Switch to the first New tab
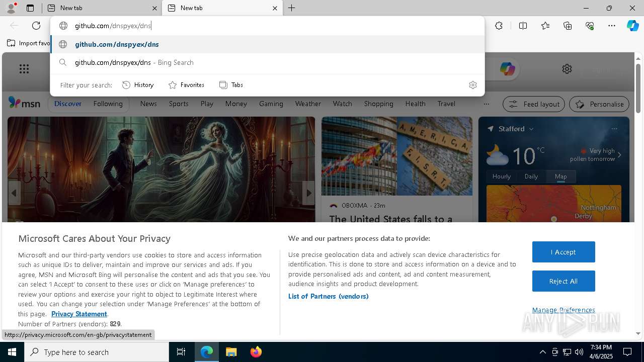644x362 pixels. click(101, 8)
